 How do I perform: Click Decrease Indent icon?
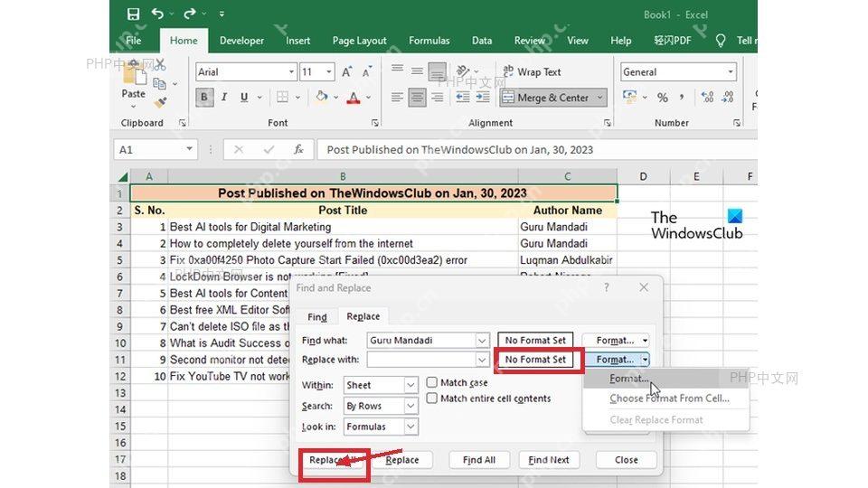[463, 98]
